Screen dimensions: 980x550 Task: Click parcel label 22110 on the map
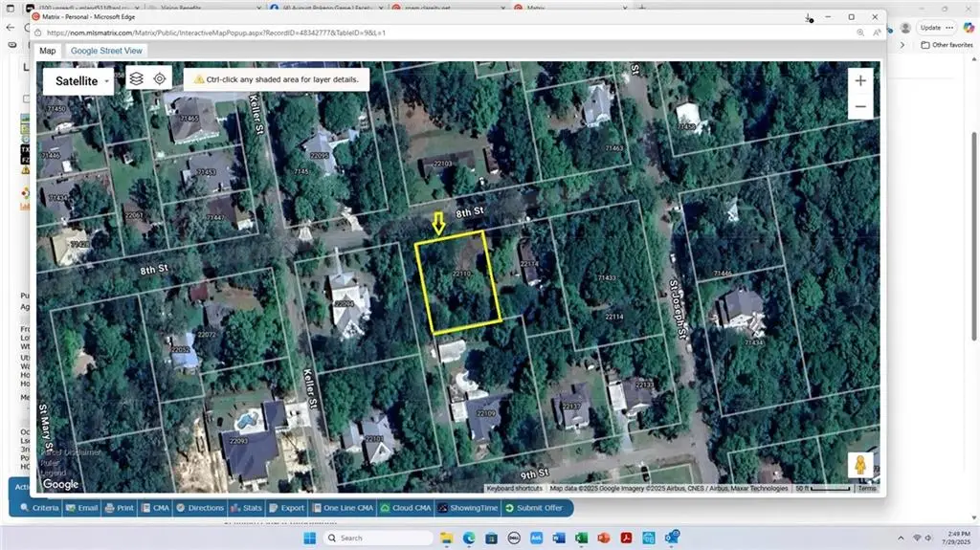(461, 274)
